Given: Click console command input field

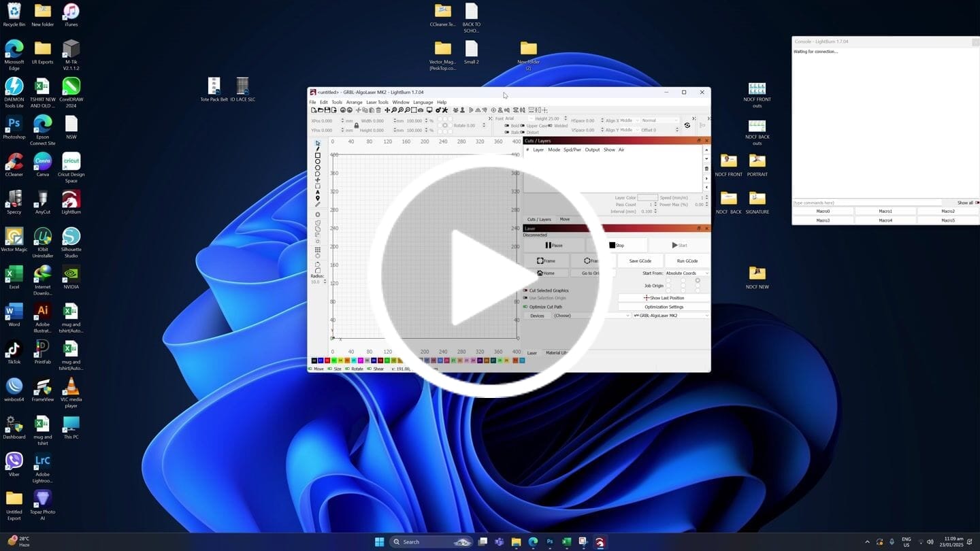Looking at the screenshot, I should click(868, 203).
